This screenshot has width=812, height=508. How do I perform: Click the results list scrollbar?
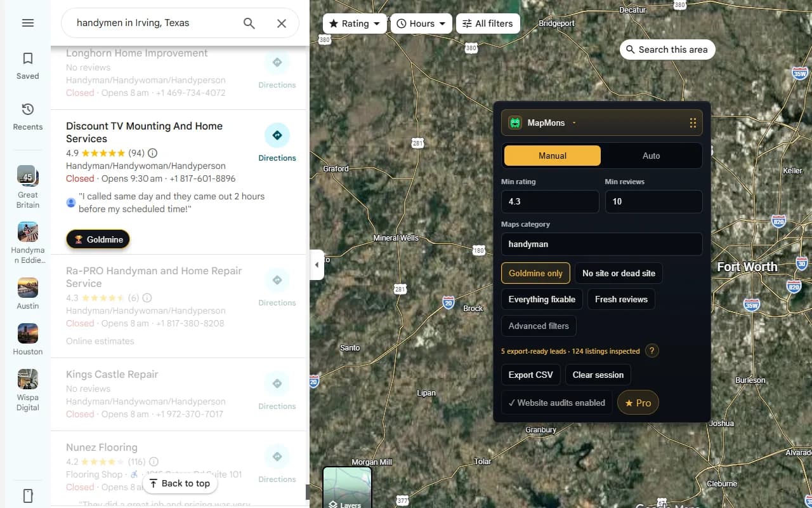pyautogui.click(x=308, y=492)
